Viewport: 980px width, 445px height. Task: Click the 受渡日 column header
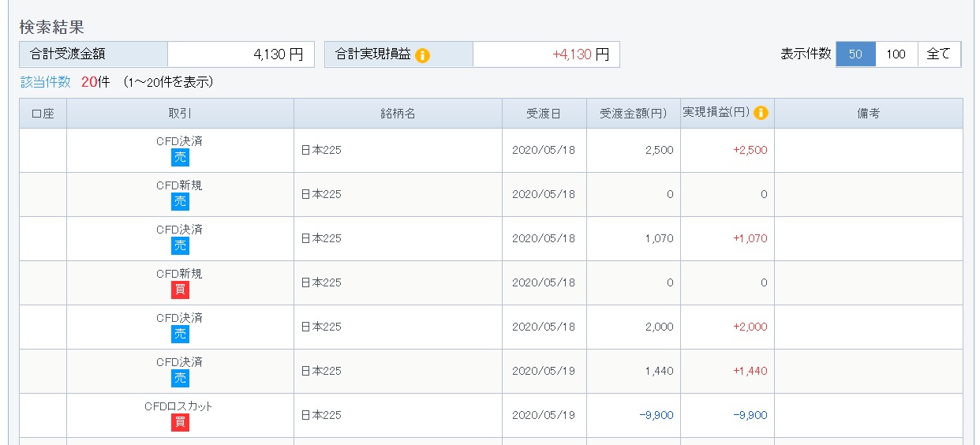point(544,114)
